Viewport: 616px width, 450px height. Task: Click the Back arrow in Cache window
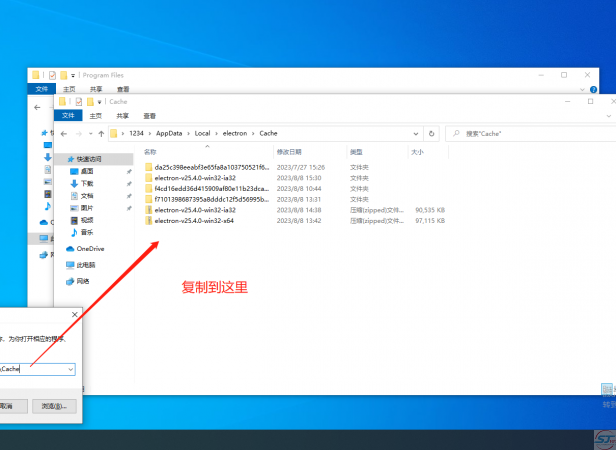point(64,133)
